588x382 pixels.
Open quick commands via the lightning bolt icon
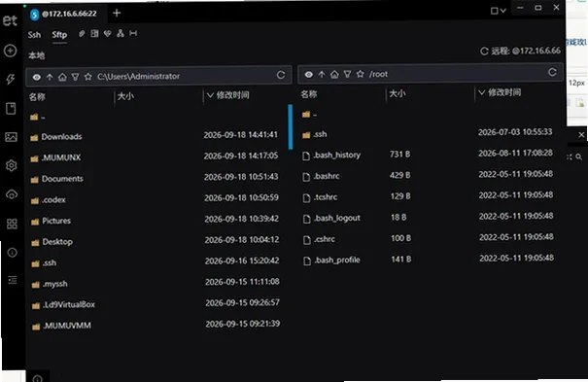10,79
